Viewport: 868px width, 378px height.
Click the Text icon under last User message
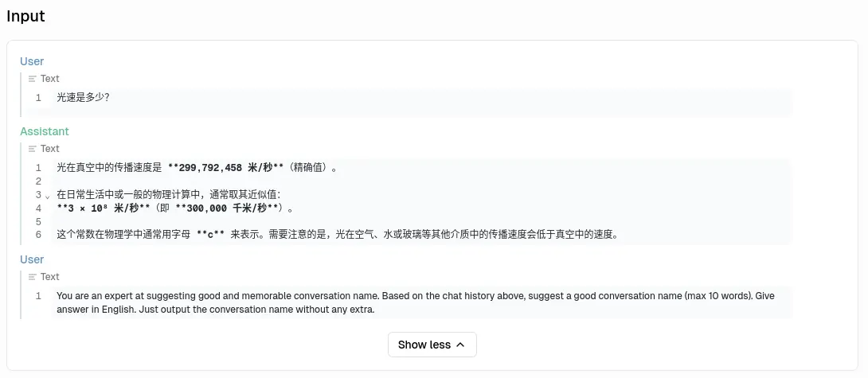(32, 277)
